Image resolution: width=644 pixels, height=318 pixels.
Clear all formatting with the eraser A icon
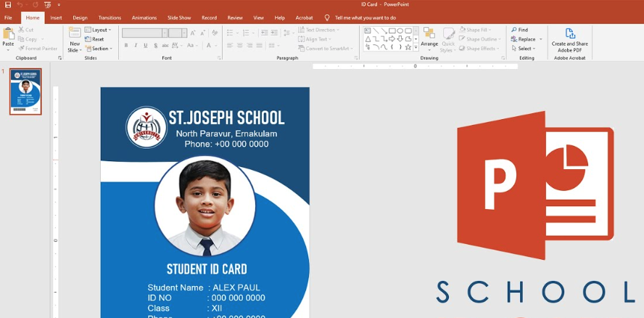click(x=215, y=33)
